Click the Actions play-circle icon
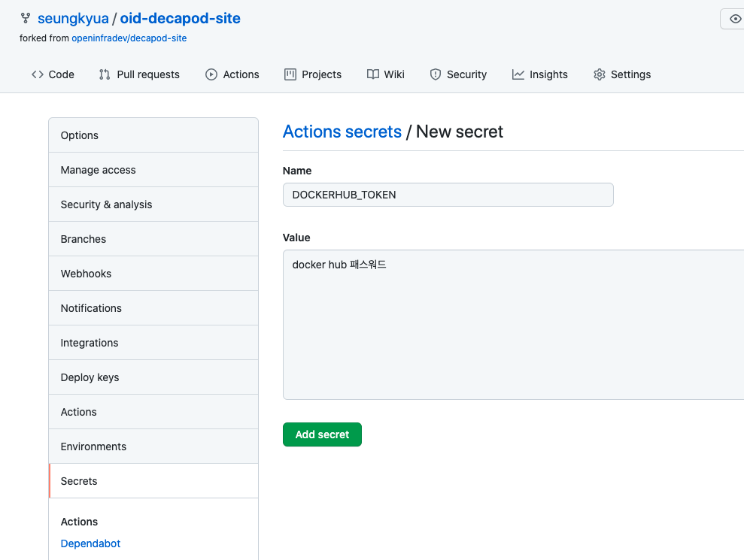Screen dimensions: 744x560 tap(211, 74)
